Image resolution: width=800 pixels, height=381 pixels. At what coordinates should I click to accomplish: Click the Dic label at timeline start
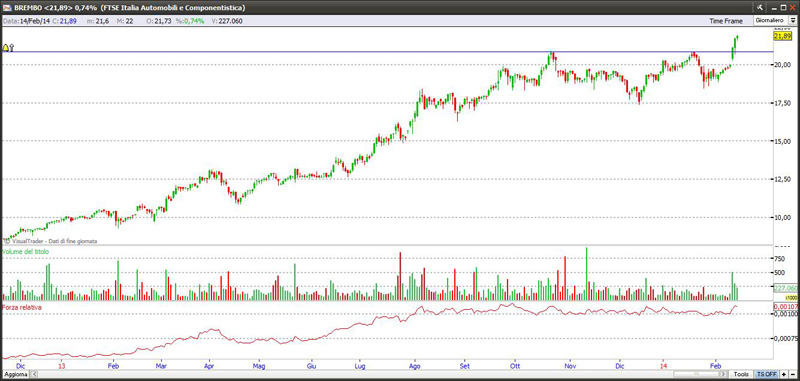20,366
